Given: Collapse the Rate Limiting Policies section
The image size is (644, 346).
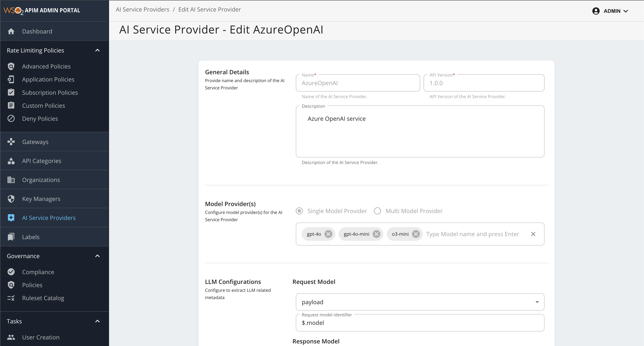Looking at the screenshot, I should pyautogui.click(x=98, y=50).
